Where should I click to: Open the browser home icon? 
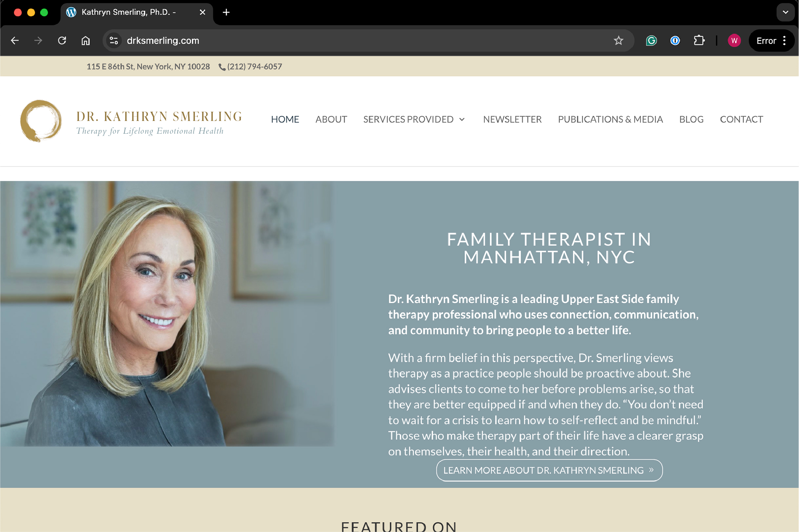pos(86,41)
